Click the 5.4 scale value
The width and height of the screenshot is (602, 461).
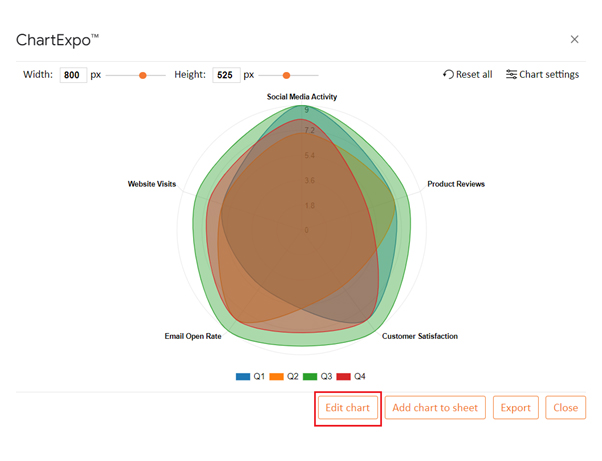(x=309, y=155)
